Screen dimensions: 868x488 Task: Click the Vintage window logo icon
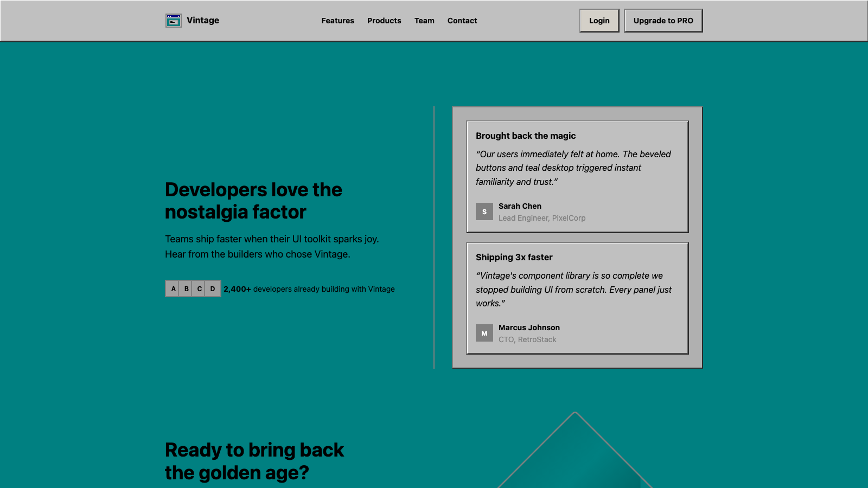pyautogui.click(x=174, y=21)
